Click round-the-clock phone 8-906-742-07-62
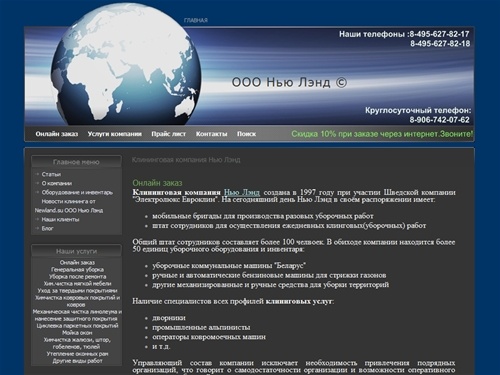 coord(439,120)
